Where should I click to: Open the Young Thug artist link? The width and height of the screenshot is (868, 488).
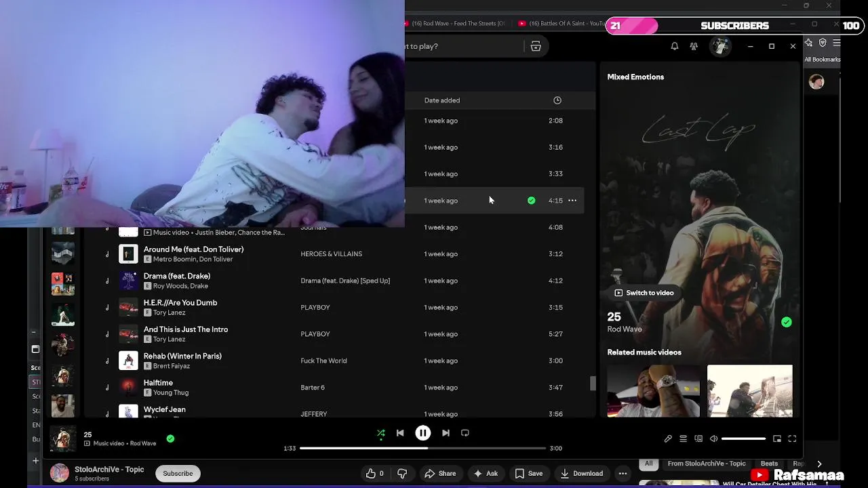click(171, 392)
